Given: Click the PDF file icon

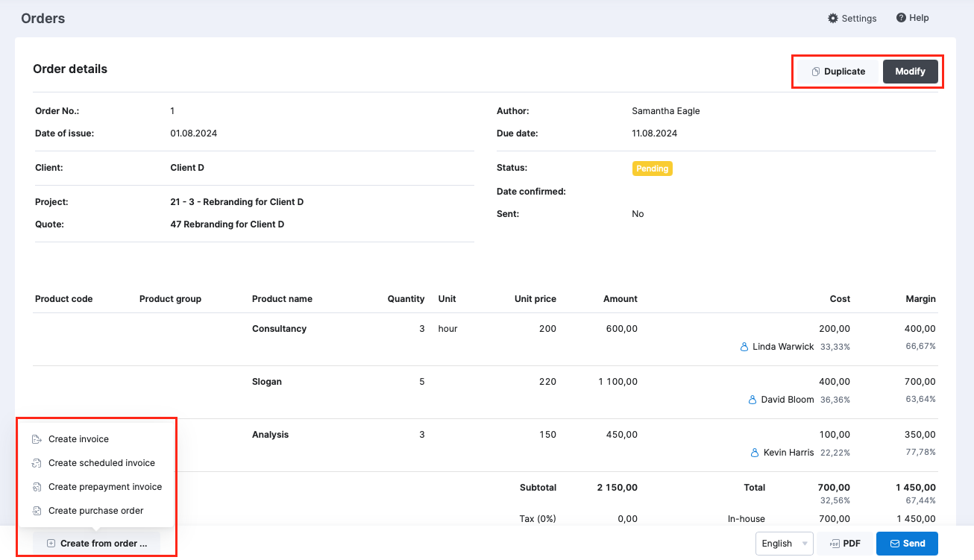Looking at the screenshot, I should (x=835, y=544).
